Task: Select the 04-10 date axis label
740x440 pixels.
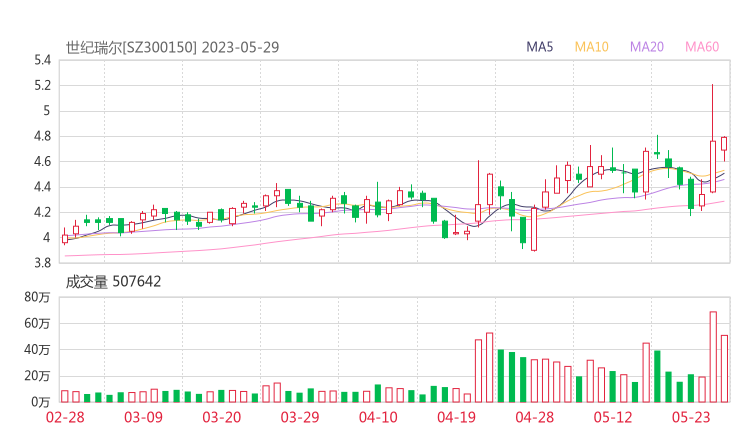Action: click(378, 418)
